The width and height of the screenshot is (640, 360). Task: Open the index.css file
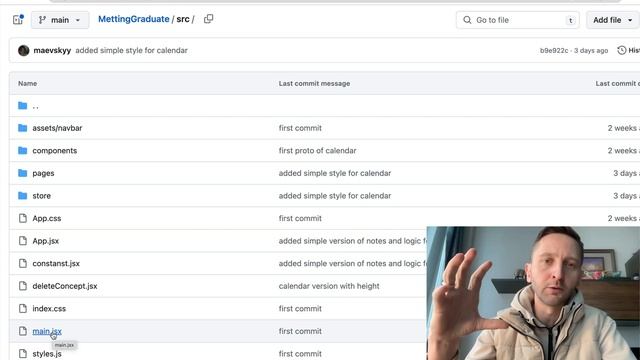click(x=49, y=309)
